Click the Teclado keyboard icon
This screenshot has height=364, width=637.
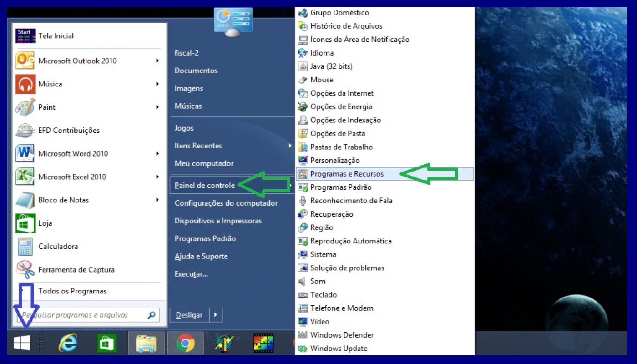click(x=303, y=295)
